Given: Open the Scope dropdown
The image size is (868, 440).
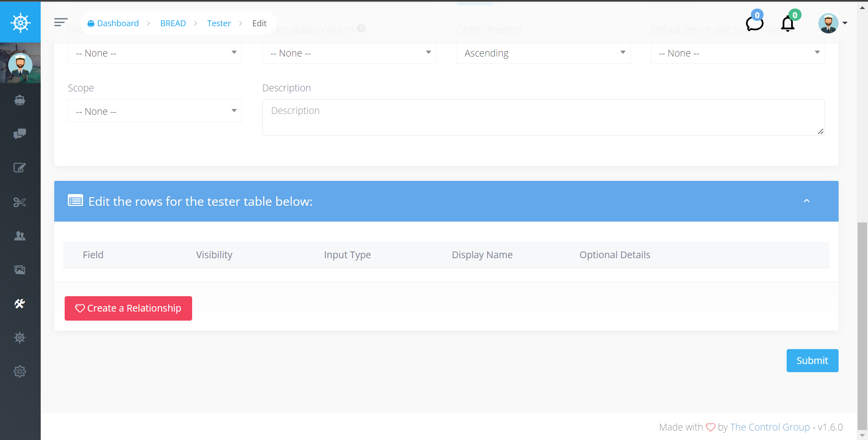Looking at the screenshot, I should pyautogui.click(x=155, y=111).
